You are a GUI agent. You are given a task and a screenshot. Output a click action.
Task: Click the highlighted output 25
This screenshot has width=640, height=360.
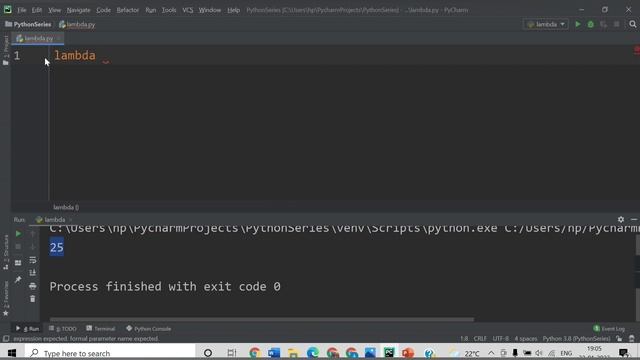click(57, 247)
